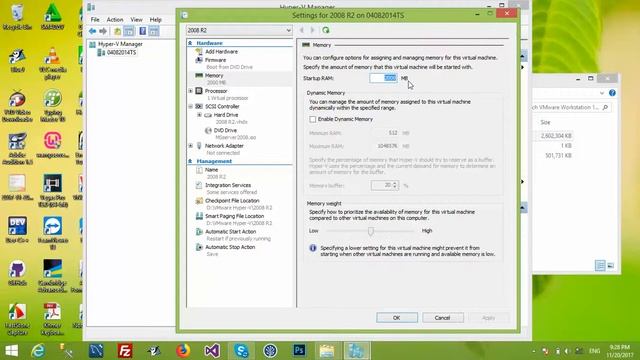
Task: Open Skype from the taskbar
Action: pyautogui.click(x=241, y=351)
